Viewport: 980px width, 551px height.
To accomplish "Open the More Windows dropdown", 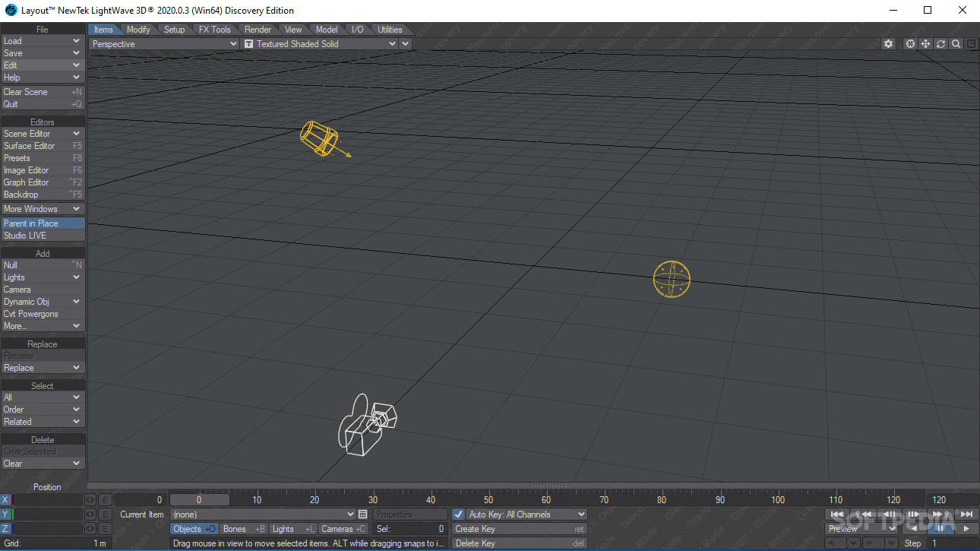I will (x=43, y=209).
